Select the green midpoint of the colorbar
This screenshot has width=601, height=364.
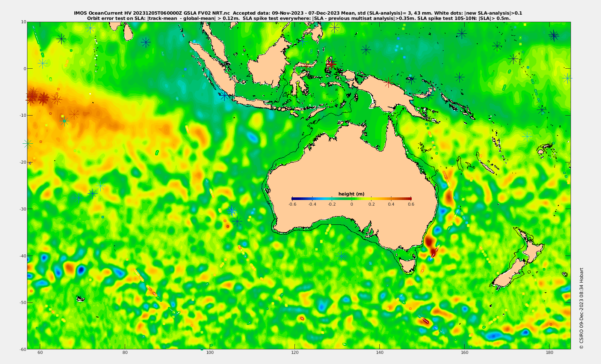coord(352,199)
